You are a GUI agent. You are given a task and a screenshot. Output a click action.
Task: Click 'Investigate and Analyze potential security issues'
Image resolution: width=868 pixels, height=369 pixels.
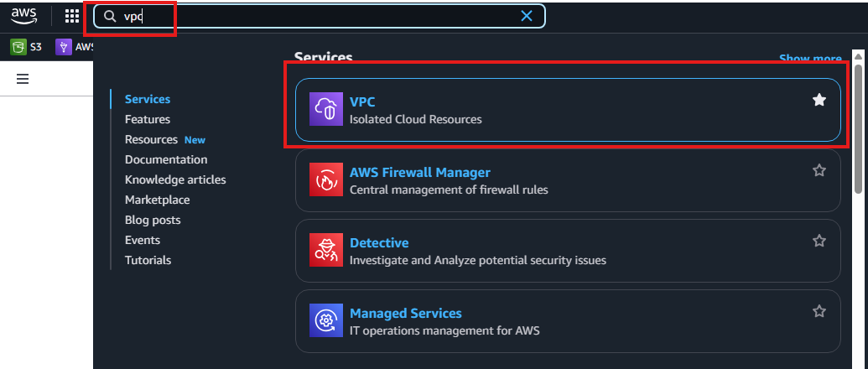click(x=478, y=260)
